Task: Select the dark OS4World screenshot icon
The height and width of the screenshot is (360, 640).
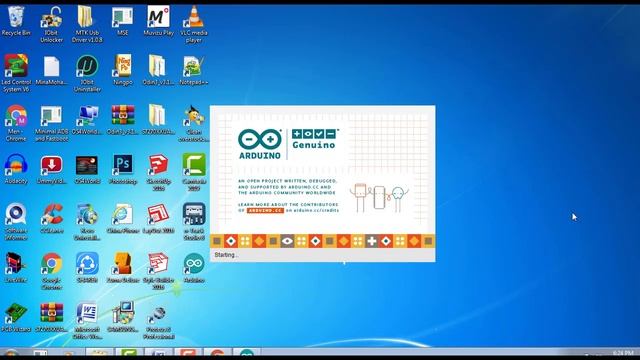Action: (87, 169)
